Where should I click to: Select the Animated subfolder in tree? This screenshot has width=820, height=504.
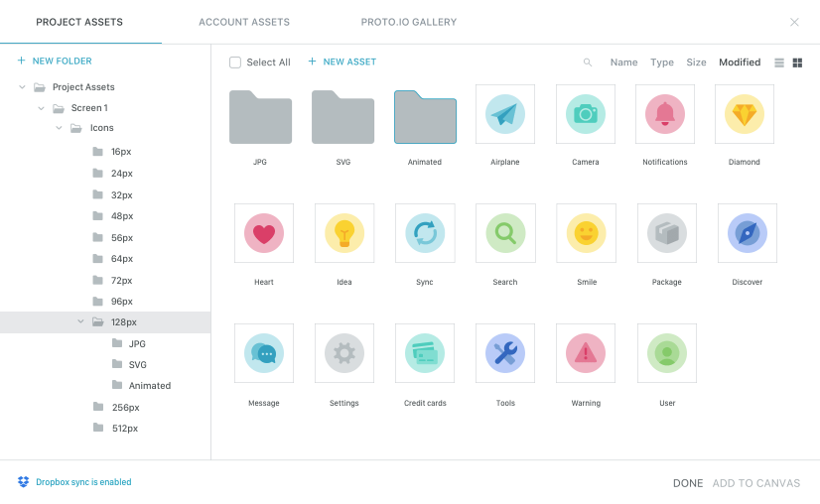[x=150, y=386]
